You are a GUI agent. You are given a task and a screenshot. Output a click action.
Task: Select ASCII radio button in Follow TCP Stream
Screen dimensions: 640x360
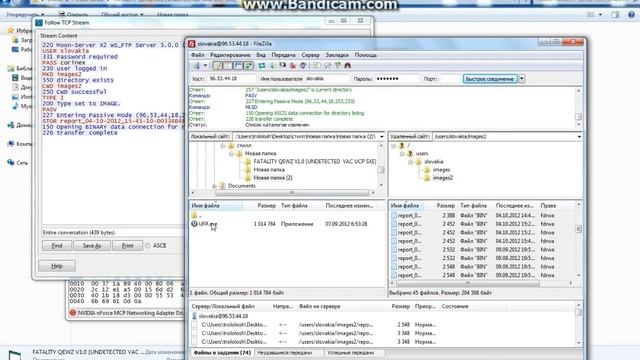click(x=148, y=246)
